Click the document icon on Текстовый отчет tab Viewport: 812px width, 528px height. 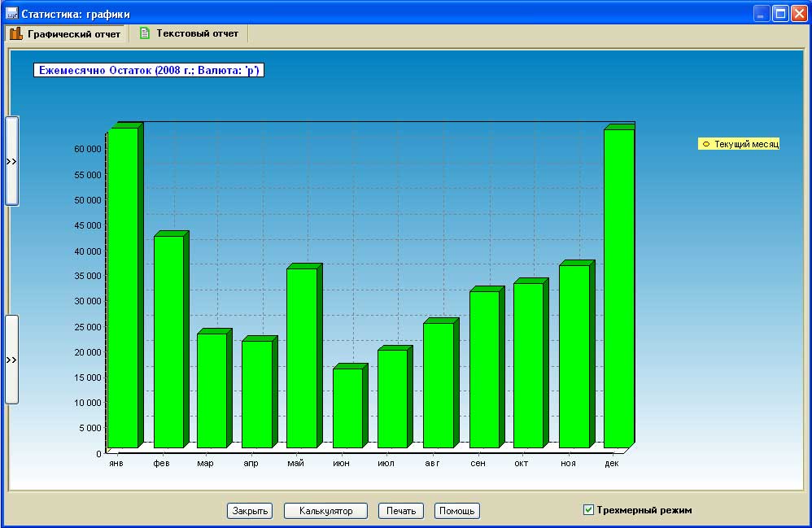(x=145, y=33)
